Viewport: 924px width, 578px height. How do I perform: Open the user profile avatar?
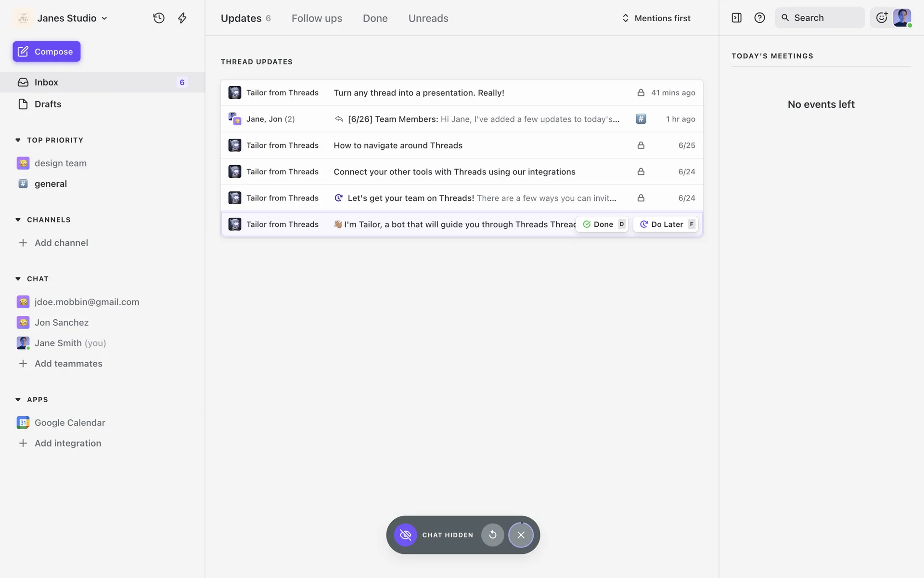(902, 18)
